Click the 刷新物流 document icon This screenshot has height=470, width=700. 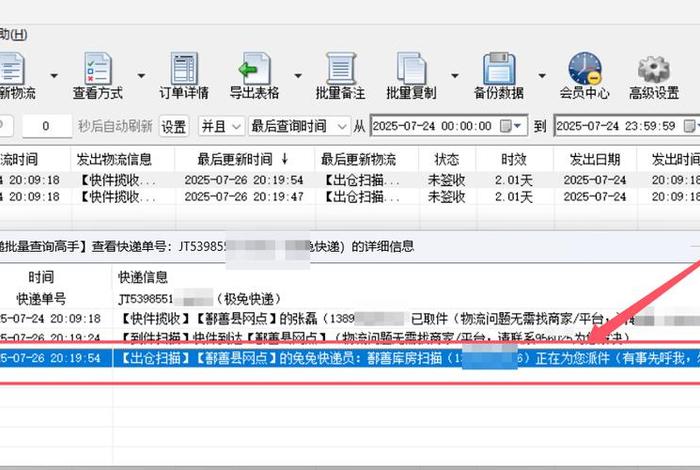(11, 68)
